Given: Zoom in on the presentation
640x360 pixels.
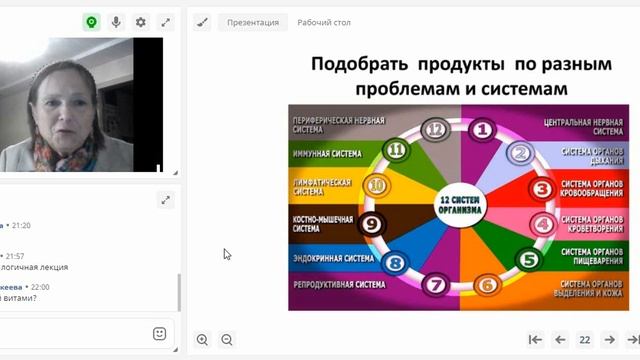Looking at the screenshot, I should click(202, 339).
